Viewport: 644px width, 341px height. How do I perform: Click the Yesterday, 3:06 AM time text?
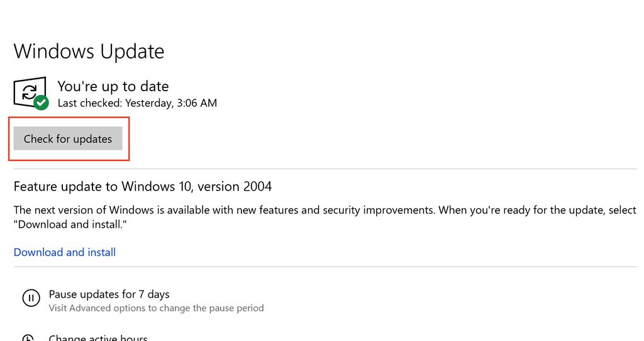pyautogui.click(x=171, y=103)
